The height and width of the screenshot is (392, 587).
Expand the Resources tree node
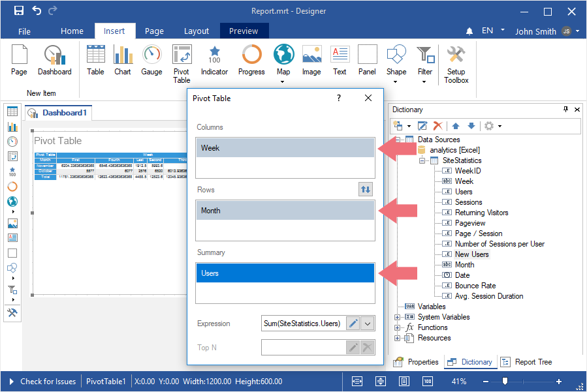click(398, 338)
